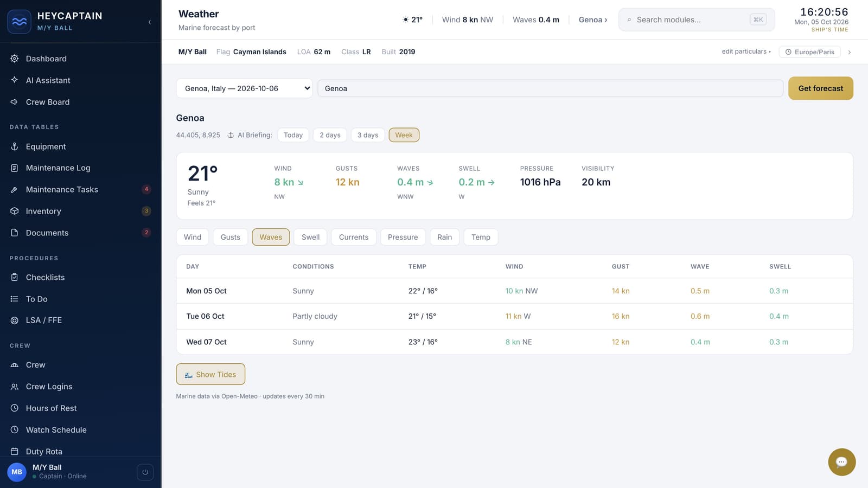Image resolution: width=868 pixels, height=488 pixels.
Task: Open Maintenance Tasks wrench icon
Action: (x=15, y=190)
